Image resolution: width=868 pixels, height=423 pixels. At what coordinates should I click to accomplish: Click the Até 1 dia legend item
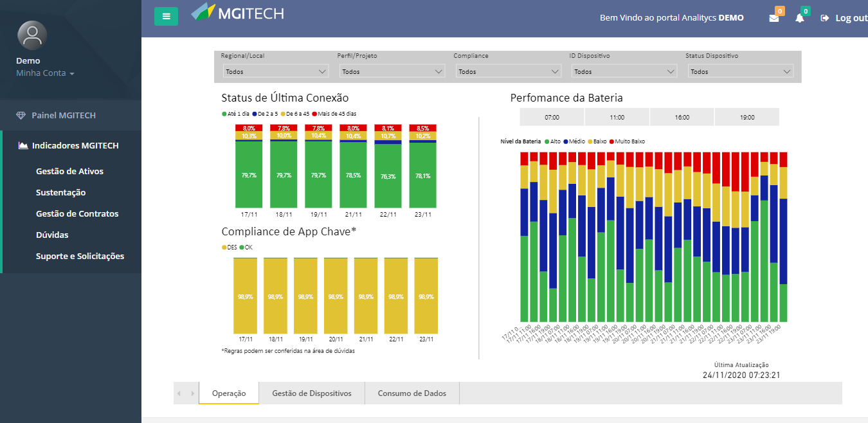click(x=235, y=114)
